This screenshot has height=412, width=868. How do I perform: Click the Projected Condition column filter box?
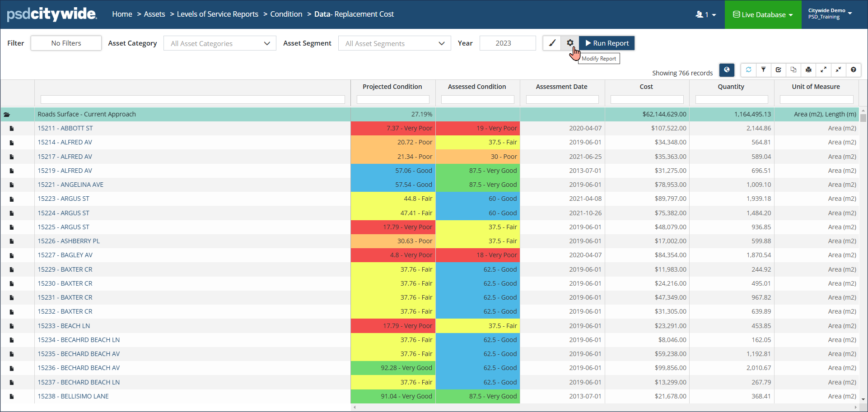click(x=393, y=99)
